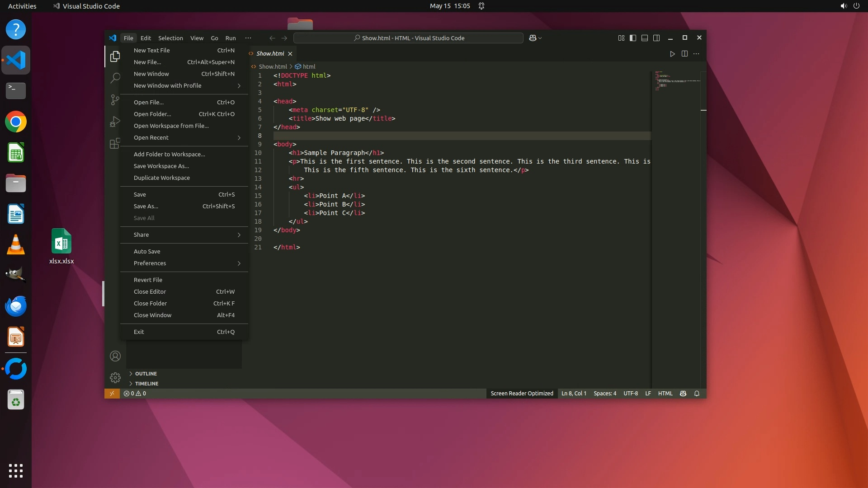Expand the TIMELINE section
The width and height of the screenshot is (868, 488).
pyautogui.click(x=146, y=384)
